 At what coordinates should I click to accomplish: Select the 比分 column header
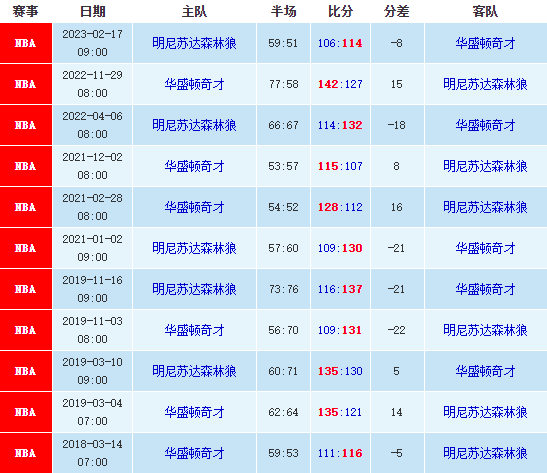pyautogui.click(x=340, y=11)
